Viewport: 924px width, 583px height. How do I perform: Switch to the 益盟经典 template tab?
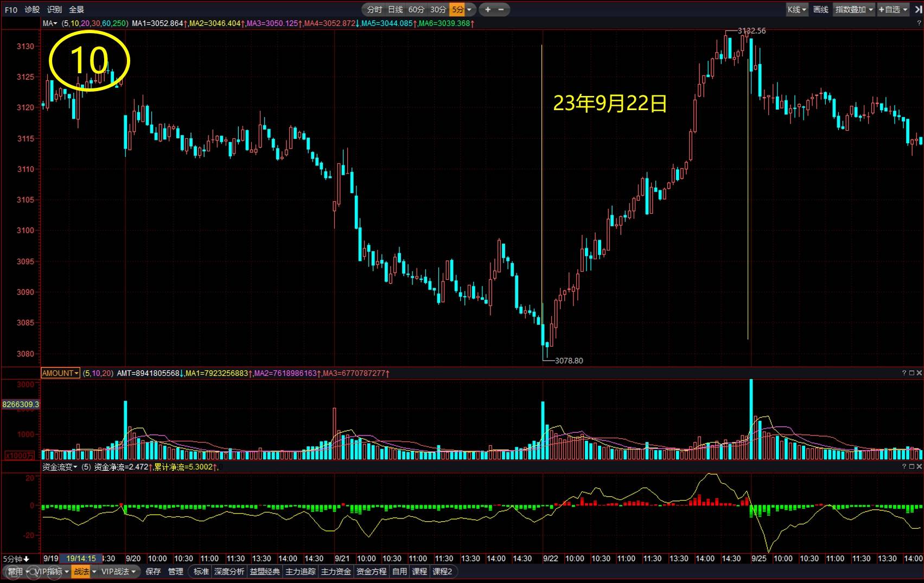point(265,572)
